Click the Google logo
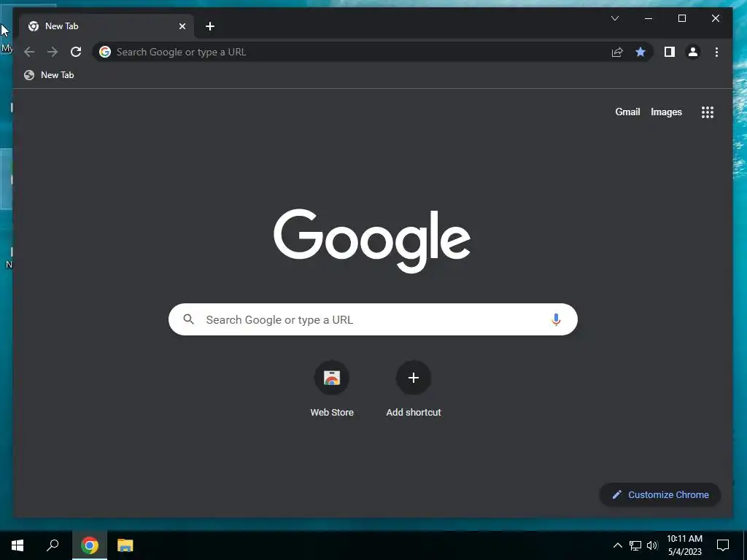747x560 pixels. pyautogui.click(x=372, y=241)
